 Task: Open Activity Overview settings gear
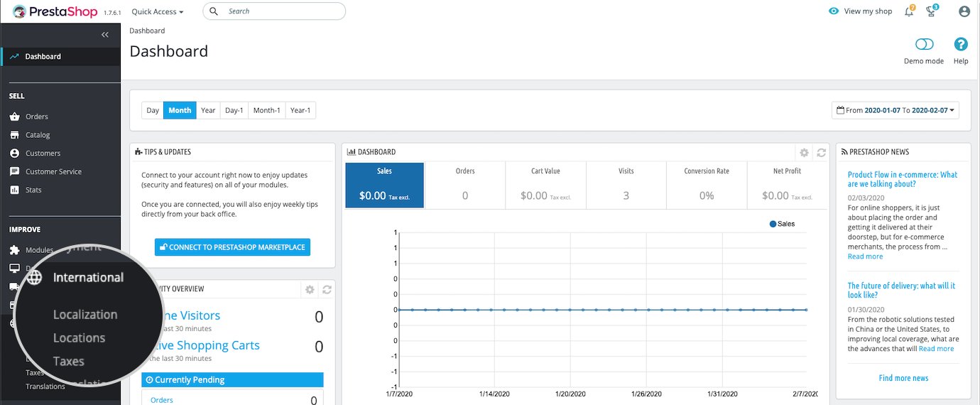310,290
